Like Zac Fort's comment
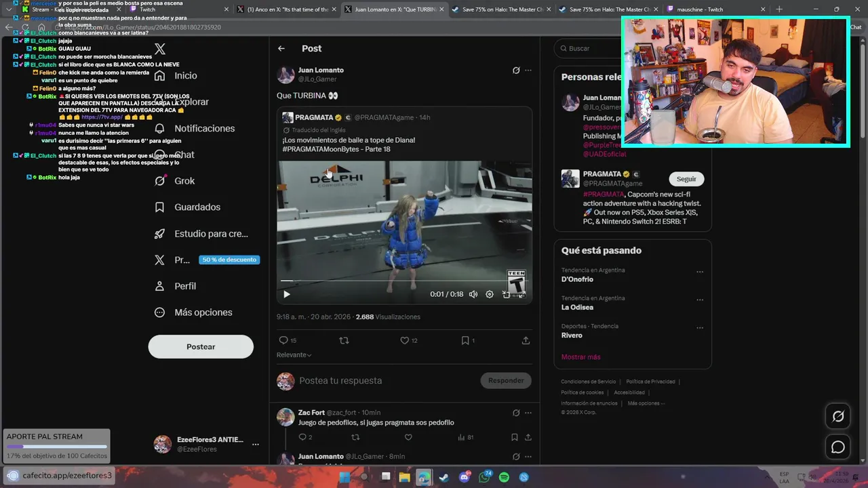This screenshot has height=488, width=868. pyautogui.click(x=408, y=437)
